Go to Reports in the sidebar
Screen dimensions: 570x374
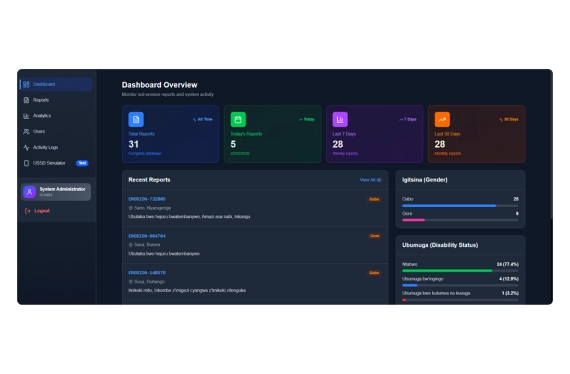point(56,100)
